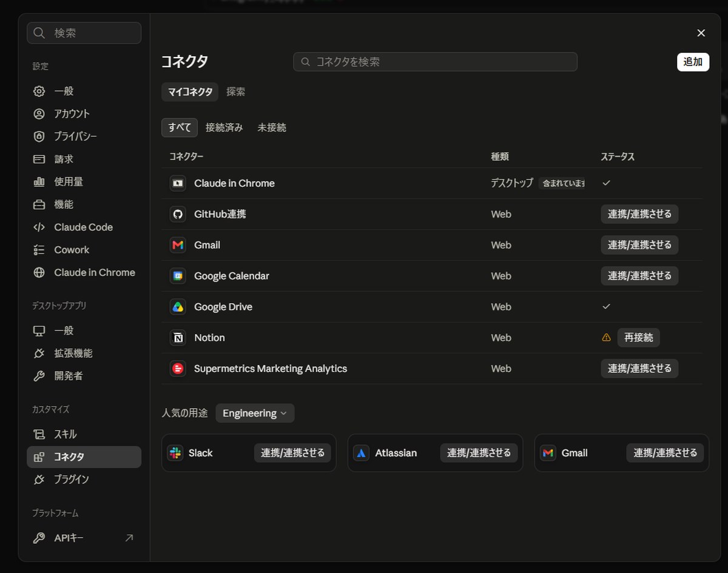
Task: Click the Google Calendar logo icon
Action: coord(178,276)
